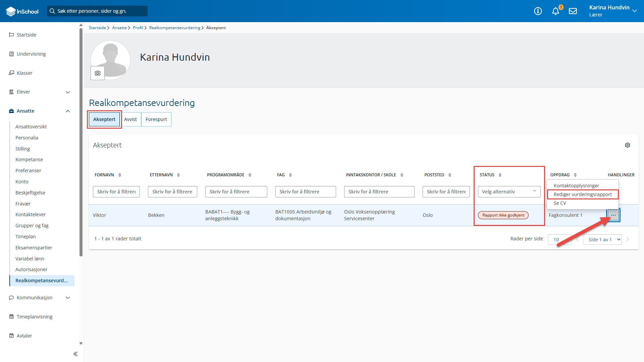Open Avtaler in sidebar
Image resolution: width=644 pixels, height=362 pixels.
24,336
